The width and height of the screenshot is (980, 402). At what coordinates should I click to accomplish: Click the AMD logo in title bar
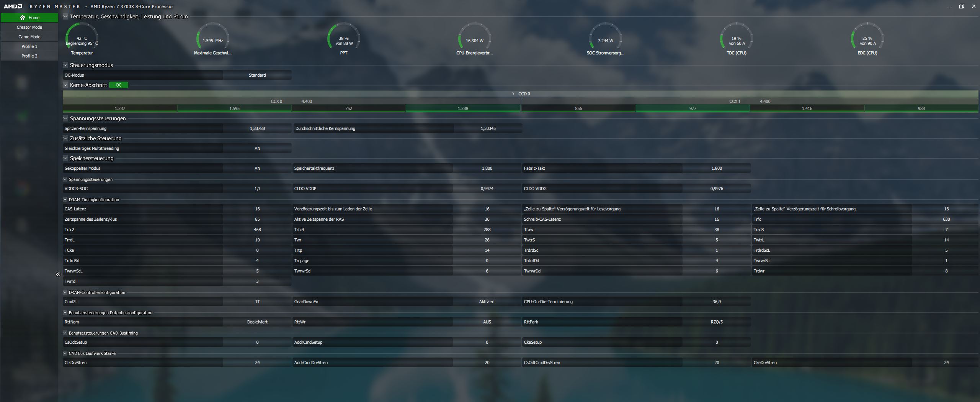tap(13, 7)
